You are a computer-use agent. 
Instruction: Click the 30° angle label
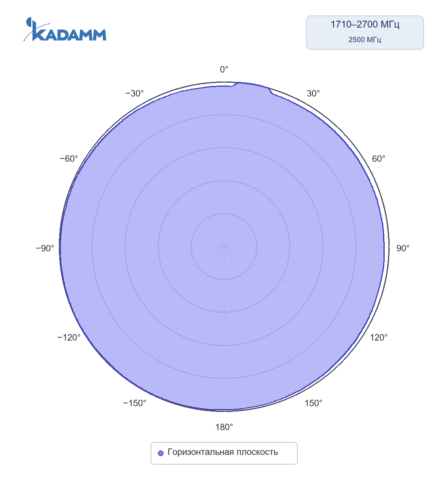point(313,94)
